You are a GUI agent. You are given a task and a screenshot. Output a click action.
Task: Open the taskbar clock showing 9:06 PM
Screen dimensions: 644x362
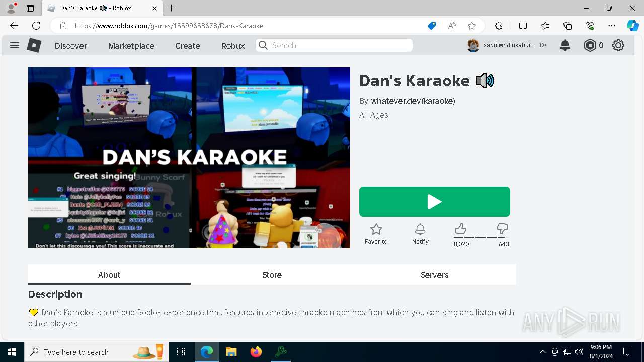601,352
